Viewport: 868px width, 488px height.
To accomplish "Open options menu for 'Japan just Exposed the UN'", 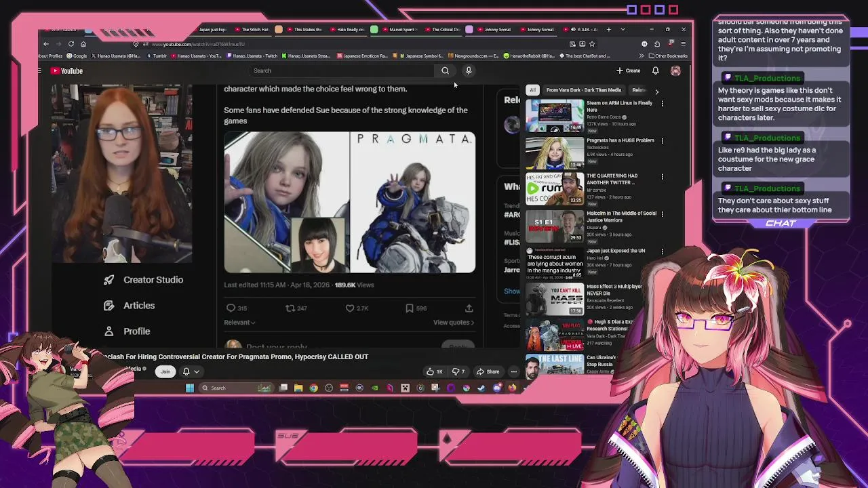I will (x=663, y=251).
